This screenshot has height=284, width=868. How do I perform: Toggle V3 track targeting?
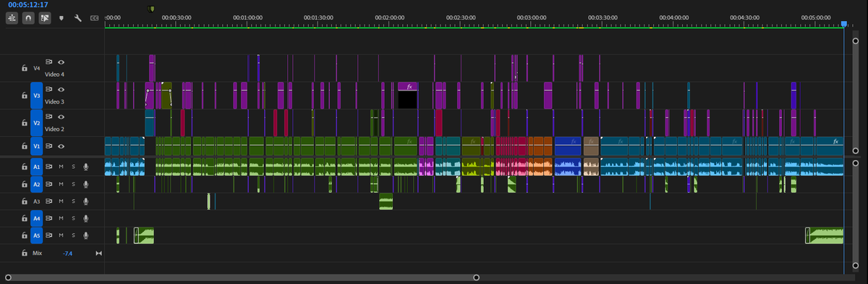point(37,95)
